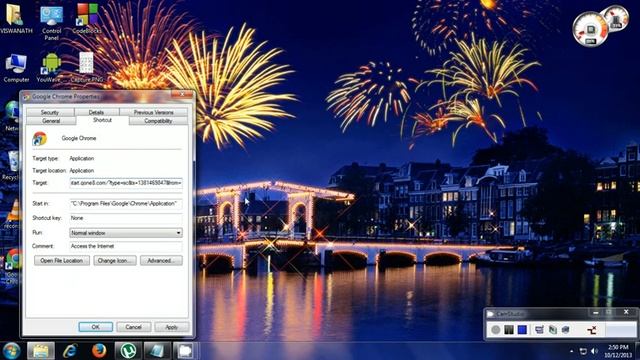The height and width of the screenshot is (360, 640).
Task: Switch to the Compatibility tab
Action: [158, 121]
